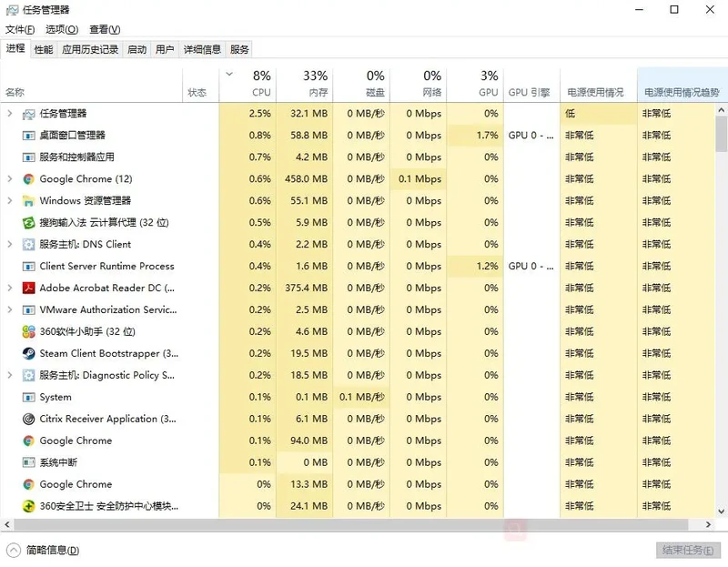Click the 458.0 MB memory cell
Screen dimensions: 728x567
305,179
